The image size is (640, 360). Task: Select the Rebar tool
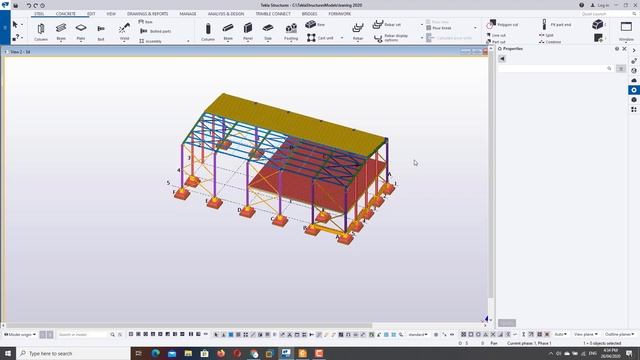pyautogui.click(x=358, y=32)
